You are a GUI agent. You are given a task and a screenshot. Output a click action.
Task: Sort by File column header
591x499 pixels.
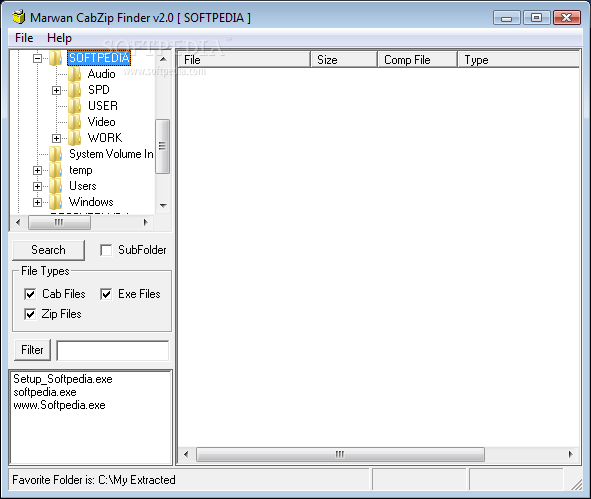[x=244, y=60]
